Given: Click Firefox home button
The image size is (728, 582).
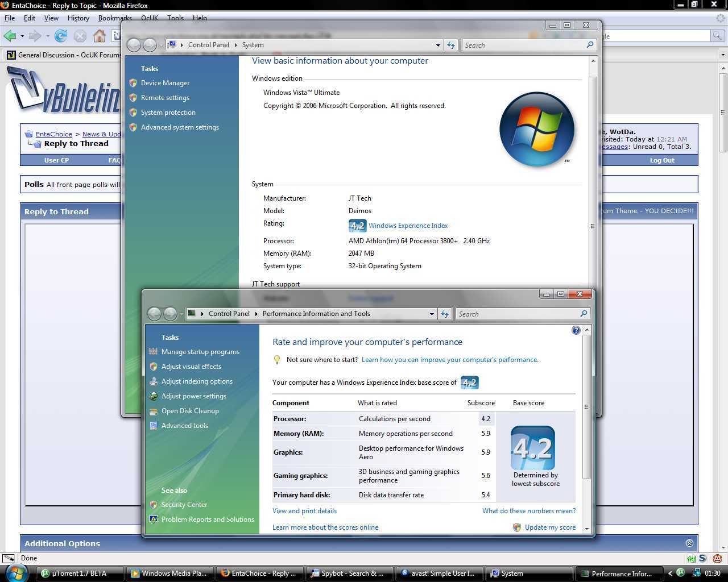Looking at the screenshot, I should coord(100,36).
